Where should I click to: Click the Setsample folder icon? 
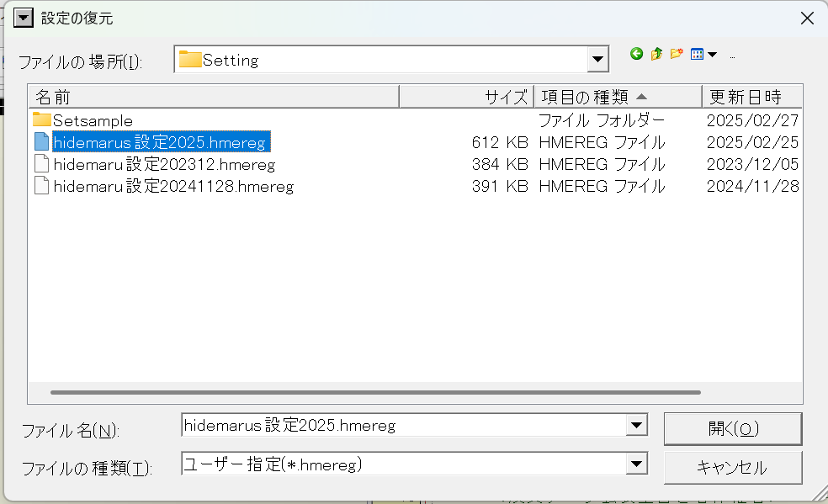[42, 120]
